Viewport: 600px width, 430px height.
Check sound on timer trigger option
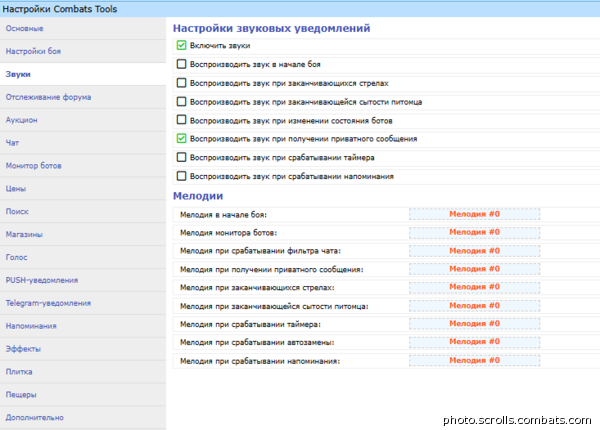point(181,157)
